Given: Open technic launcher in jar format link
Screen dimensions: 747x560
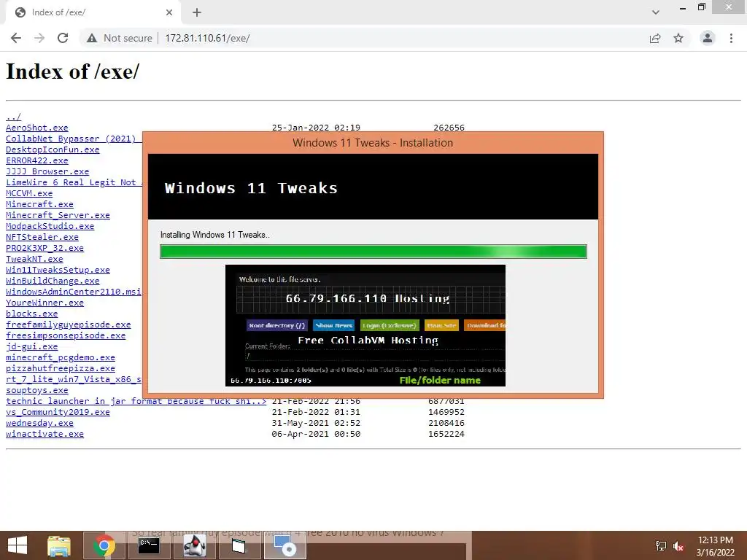Looking at the screenshot, I should coord(136,402).
